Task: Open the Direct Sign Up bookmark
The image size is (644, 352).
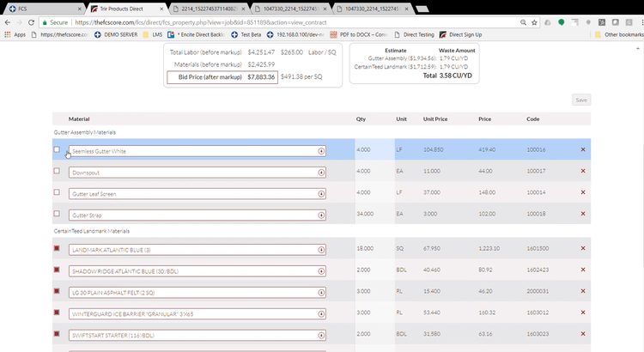Action: click(x=460, y=34)
